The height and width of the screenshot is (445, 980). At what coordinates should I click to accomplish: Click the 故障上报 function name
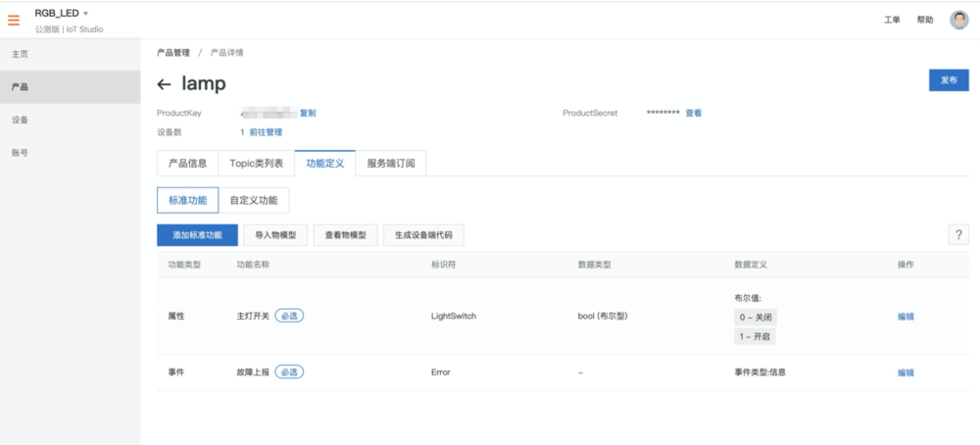click(x=253, y=371)
